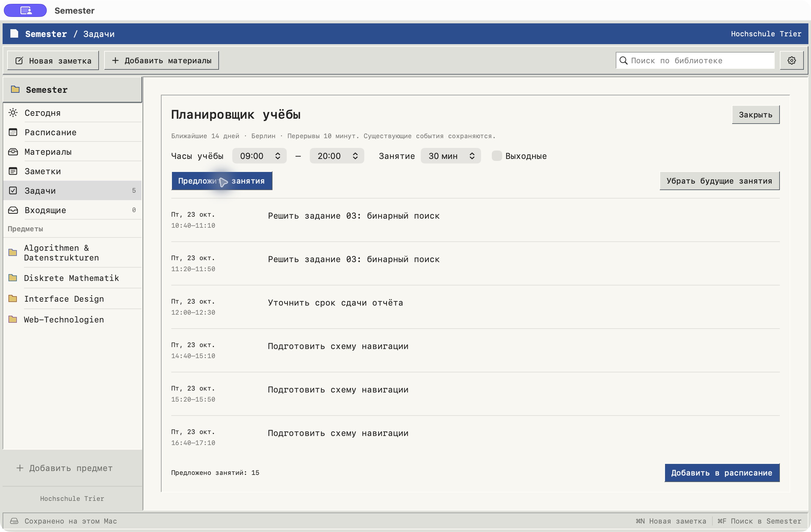Click the purple screen-share icon in the title bar
Image resolution: width=811 pixels, height=532 pixels.
coord(25,10)
